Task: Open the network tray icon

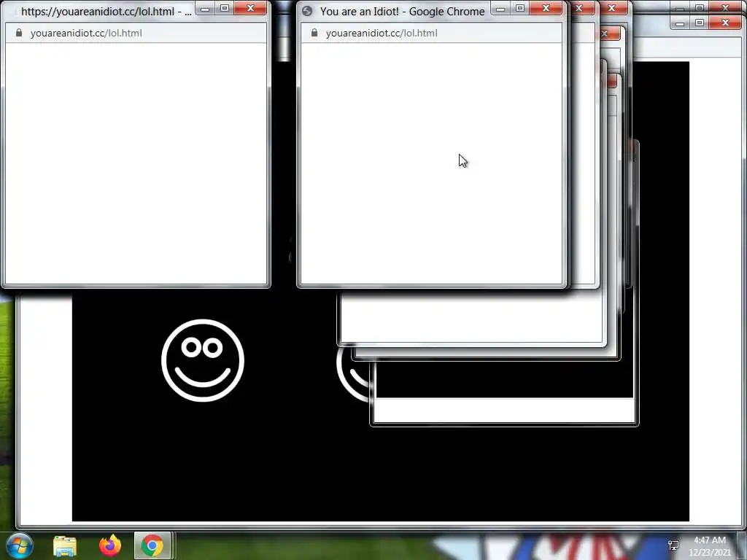Action: (673, 545)
